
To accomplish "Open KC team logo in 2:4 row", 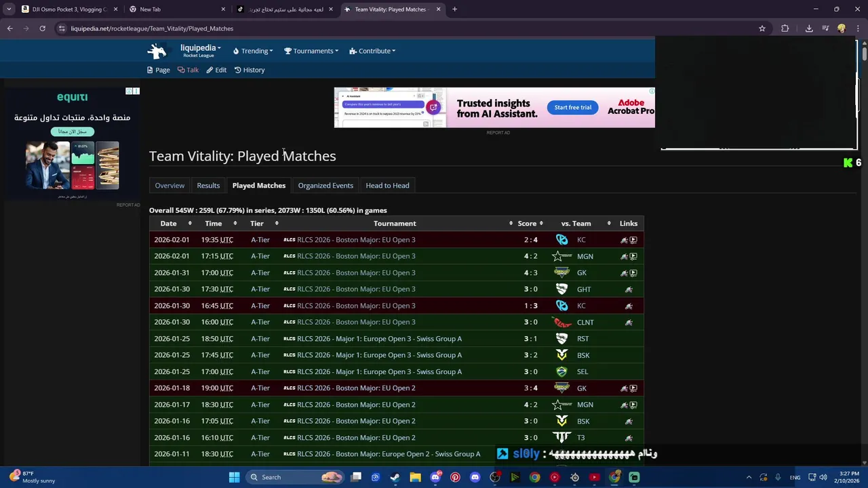I will [x=561, y=240].
